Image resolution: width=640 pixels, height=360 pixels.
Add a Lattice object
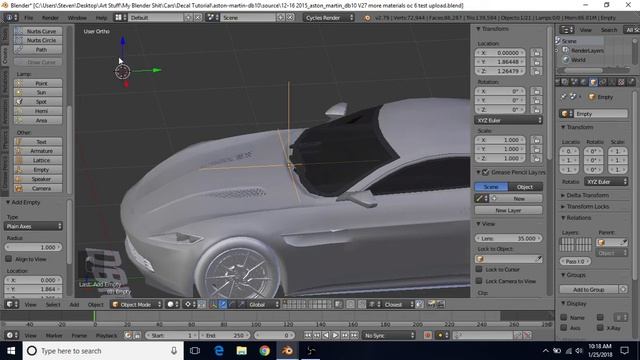(38, 160)
